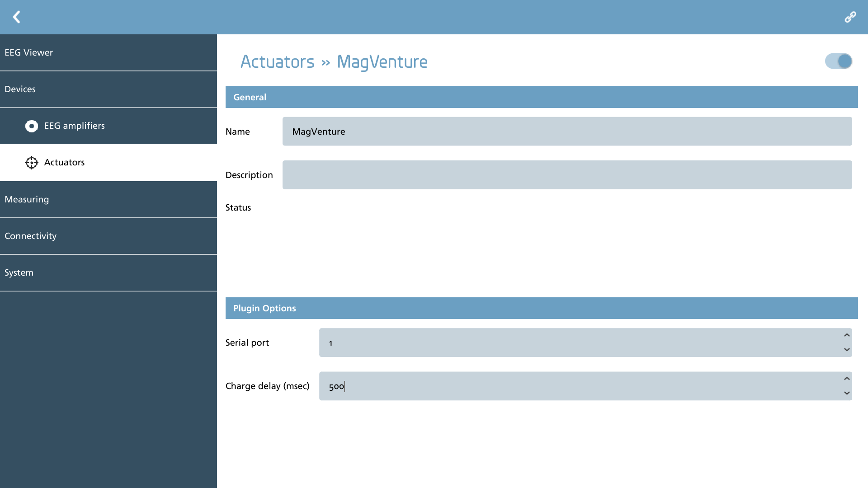
Task: Click the Status label
Action: click(x=238, y=207)
